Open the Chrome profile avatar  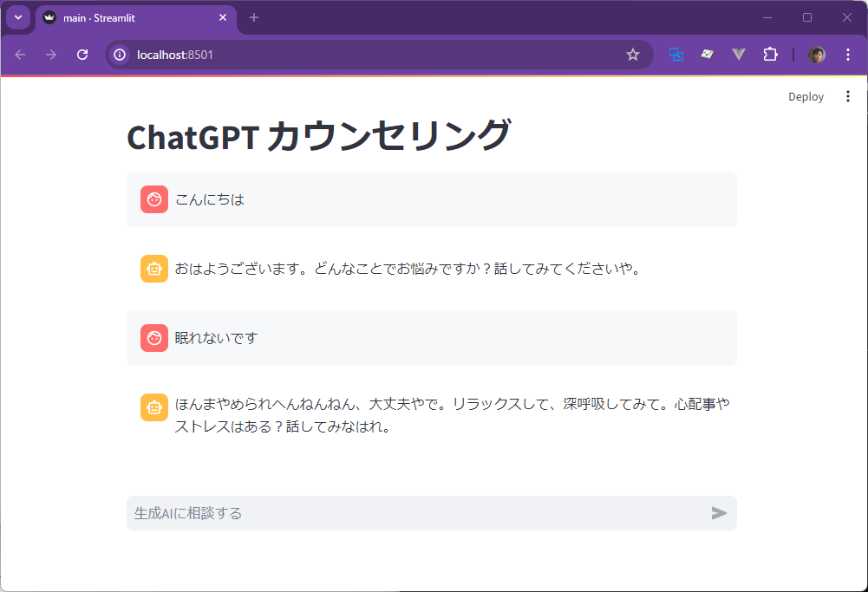(x=817, y=55)
